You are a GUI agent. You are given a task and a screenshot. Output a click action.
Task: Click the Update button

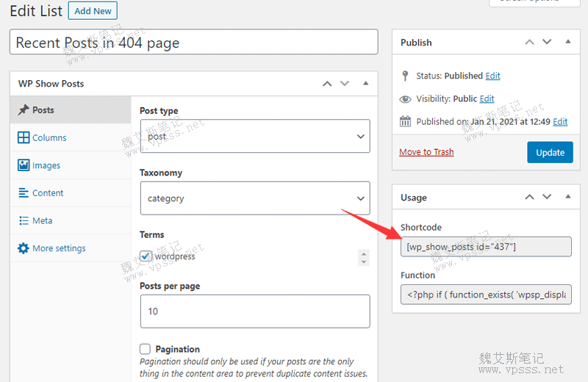tap(550, 152)
